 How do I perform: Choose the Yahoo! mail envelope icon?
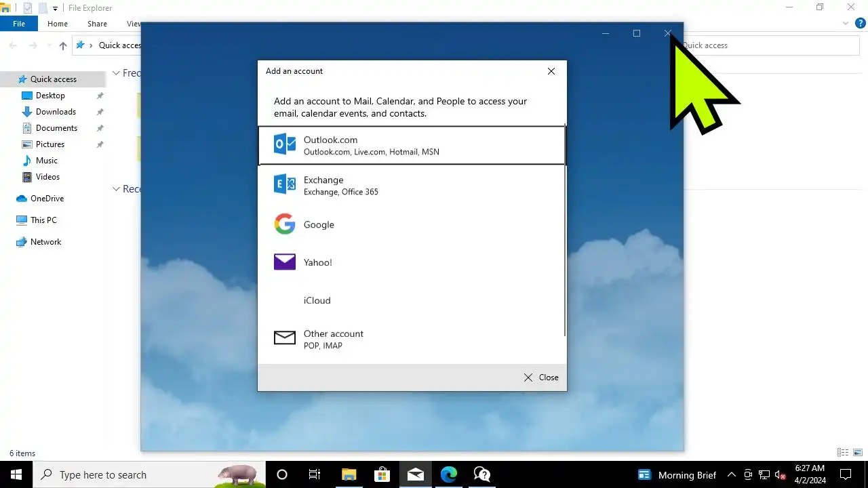[285, 262]
